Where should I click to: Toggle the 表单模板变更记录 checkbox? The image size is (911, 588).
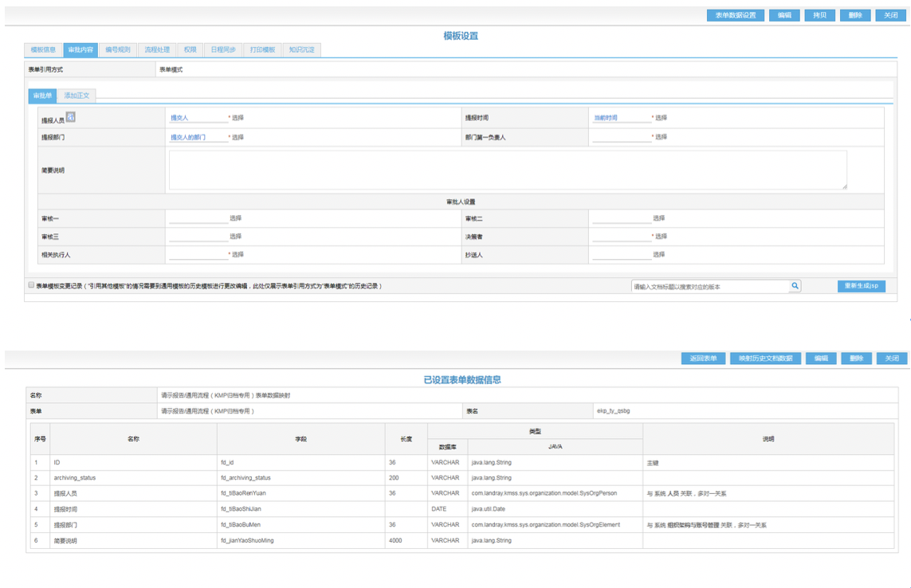click(31, 285)
